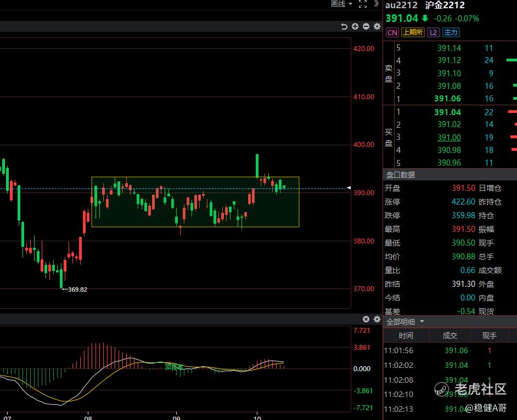
Task: Click the 主力 contract tag
Action: coord(451,32)
